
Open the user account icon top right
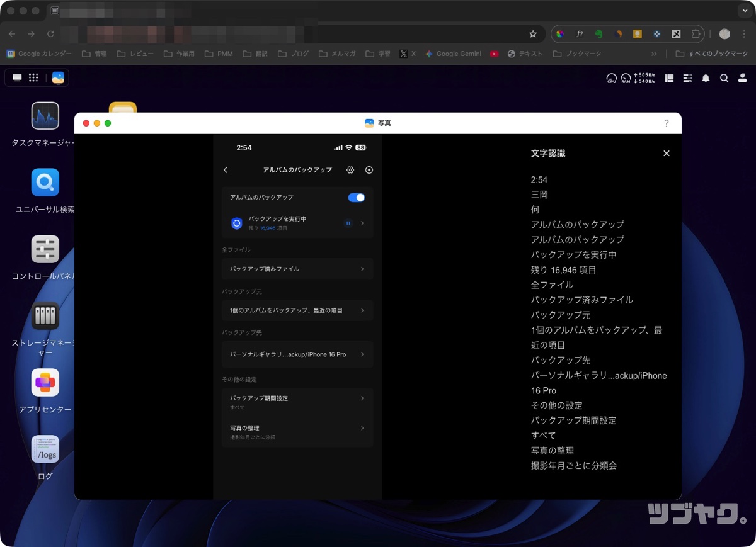point(742,77)
